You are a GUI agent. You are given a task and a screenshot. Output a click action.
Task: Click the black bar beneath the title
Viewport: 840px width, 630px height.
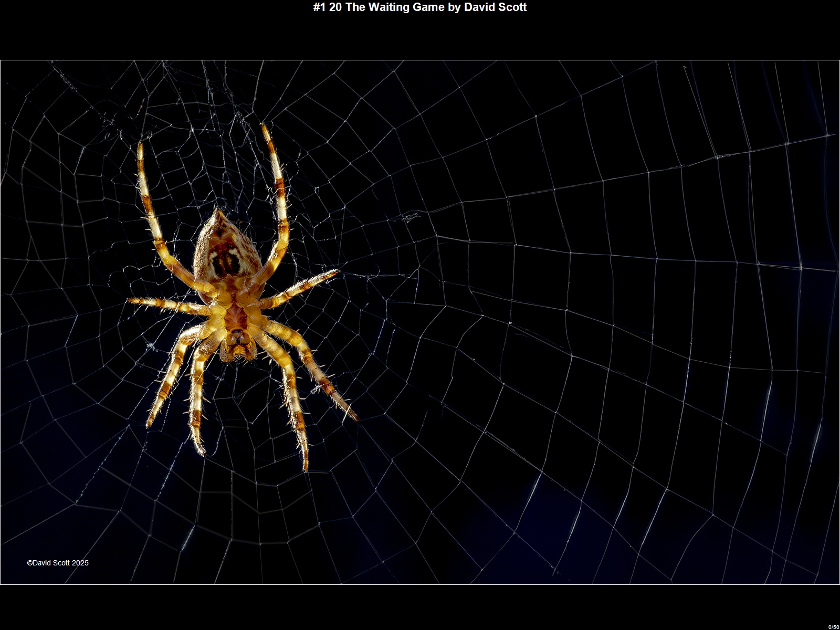click(420, 37)
